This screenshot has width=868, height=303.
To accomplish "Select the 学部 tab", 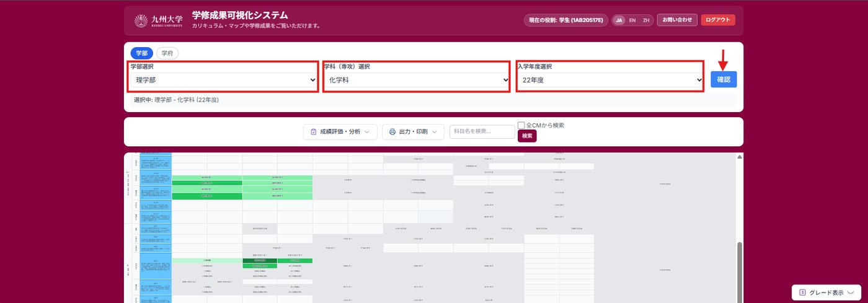I will click(x=142, y=53).
